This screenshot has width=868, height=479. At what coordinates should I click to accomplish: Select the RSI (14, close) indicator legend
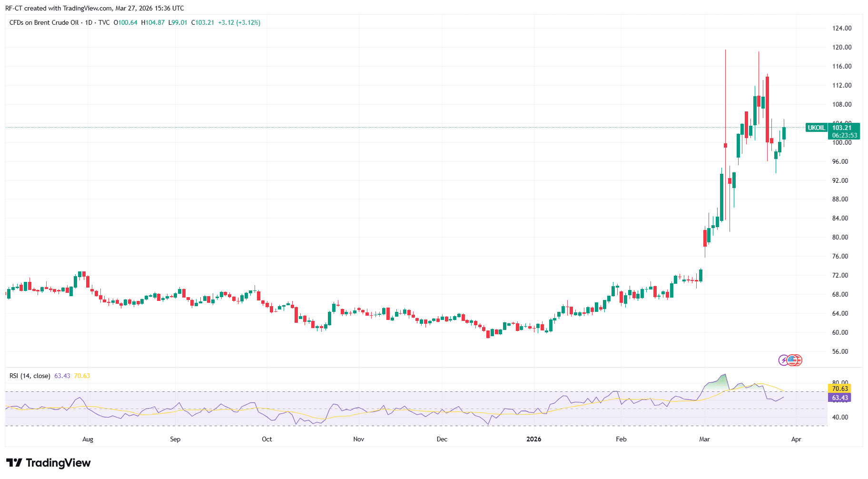(x=30, y=376)
